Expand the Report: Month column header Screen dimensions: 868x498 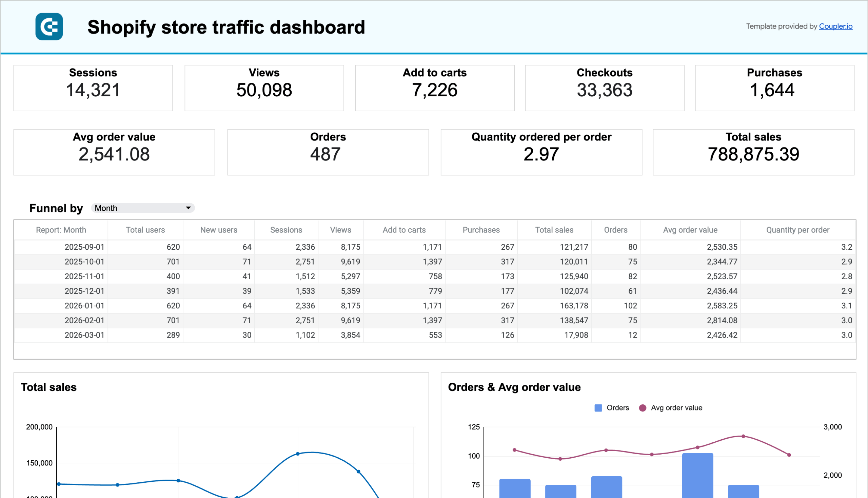click(61, 230)
